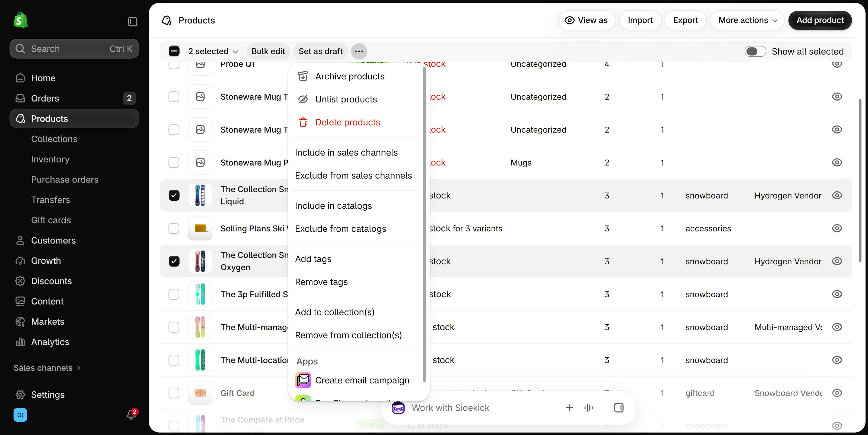
Task: Uncheck The Collection Snowboard Oxygen row
Action: tap(174, 261)
